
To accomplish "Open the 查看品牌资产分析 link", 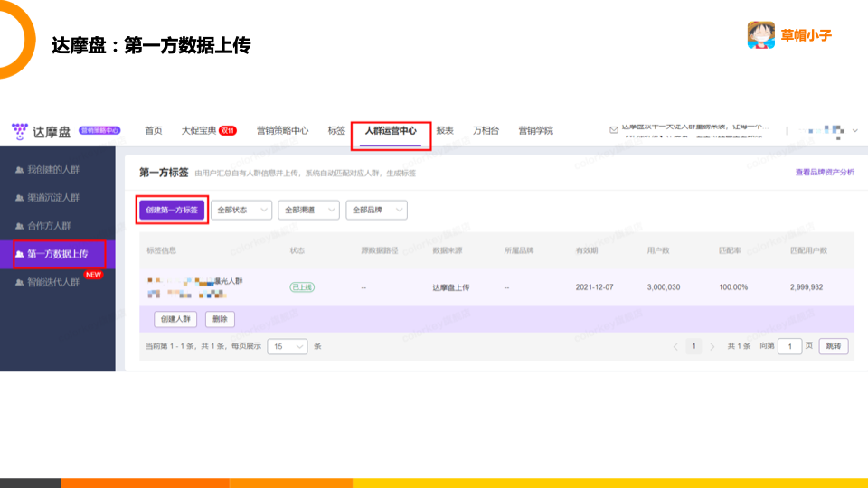I will (825, 172).
